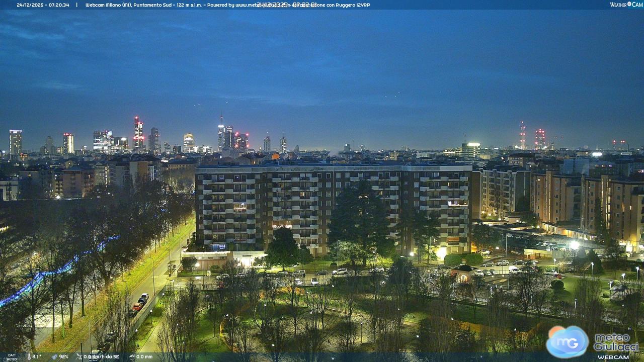Click the 0.0 mm rainfall reading
Image resolution: width=644 pixels, height=362 pixels.
coord(144,356)
